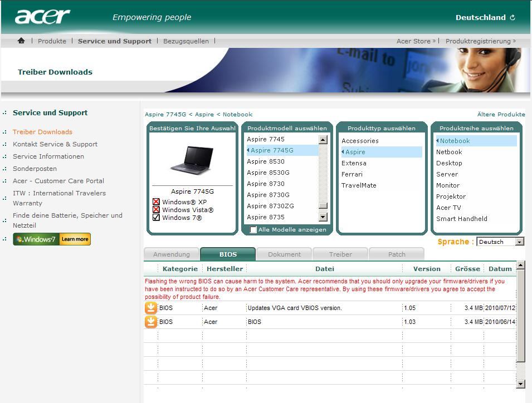The width and height of the screenshot is (532, 403).
Task: Select TravelMate product type
Action: (x=359, y=185)
